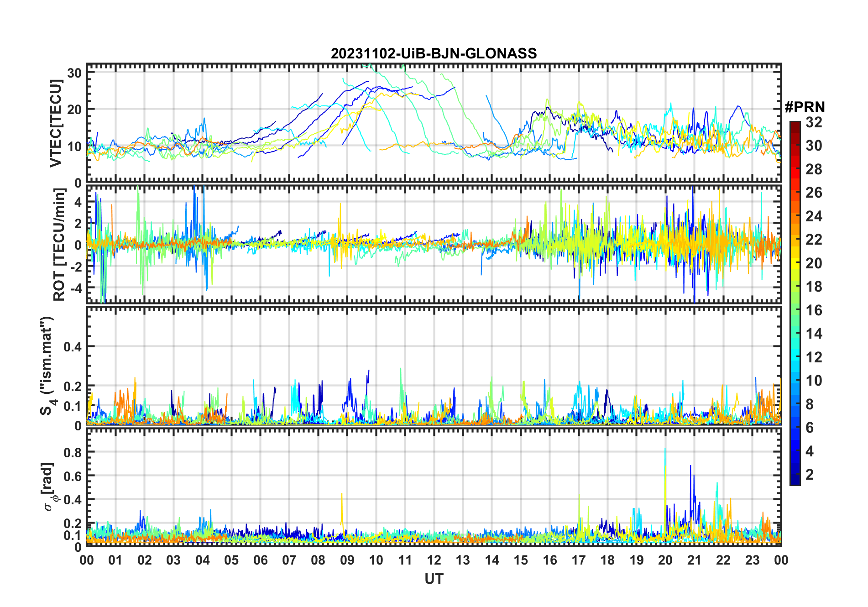Select colorbar tick label "2"
The height and width of the screenshot is (607, 868).
pos(810,475)
